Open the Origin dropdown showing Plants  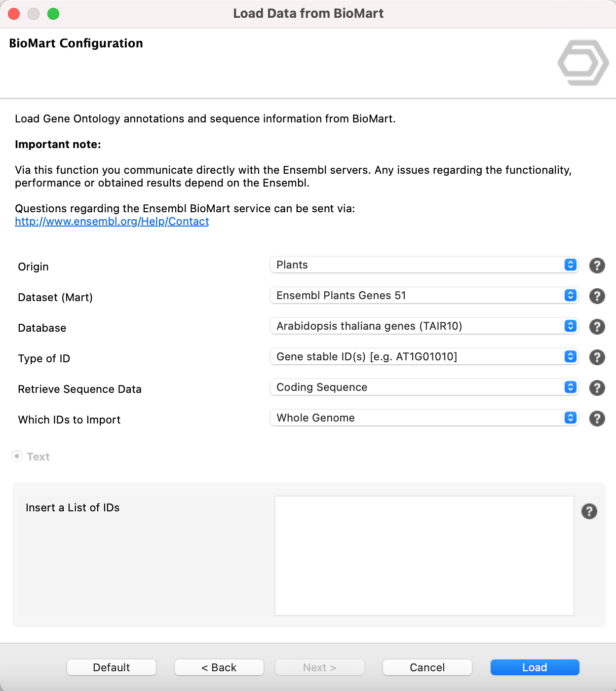pos(423,265)
